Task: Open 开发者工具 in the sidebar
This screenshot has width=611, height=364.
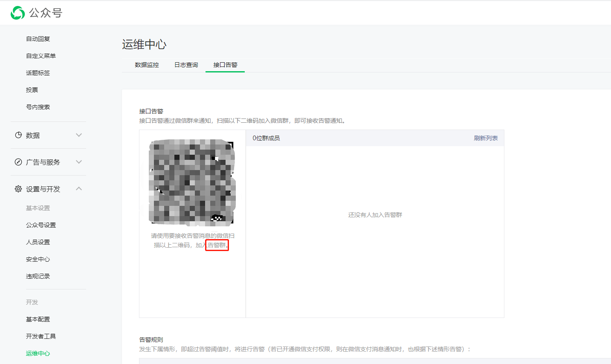Action: point(41,336)
